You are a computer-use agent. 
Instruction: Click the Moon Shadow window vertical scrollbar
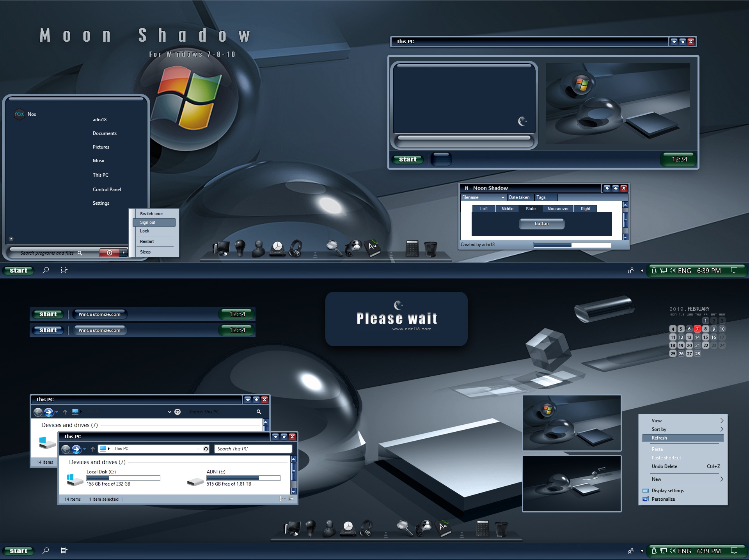click(x=625, y=221)
